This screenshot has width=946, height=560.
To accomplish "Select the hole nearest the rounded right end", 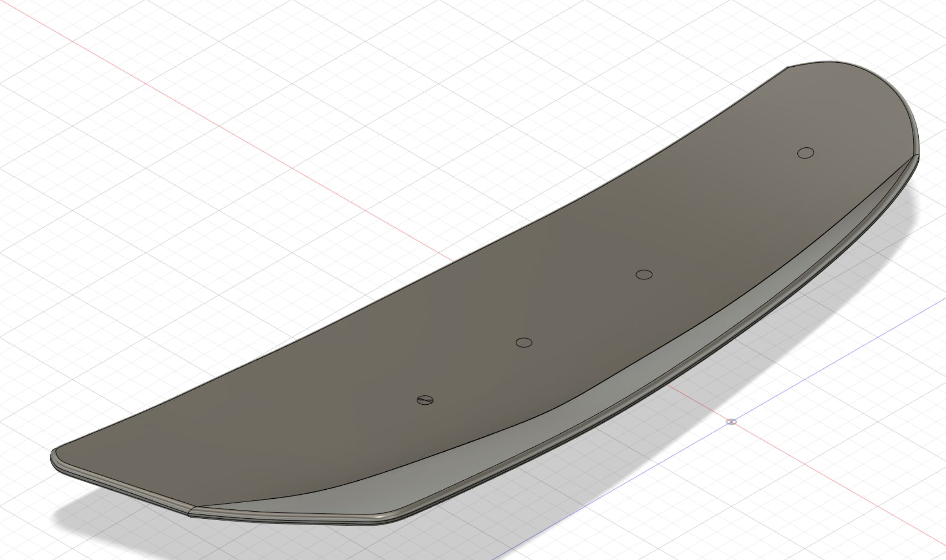I will (x=805, y=153).
